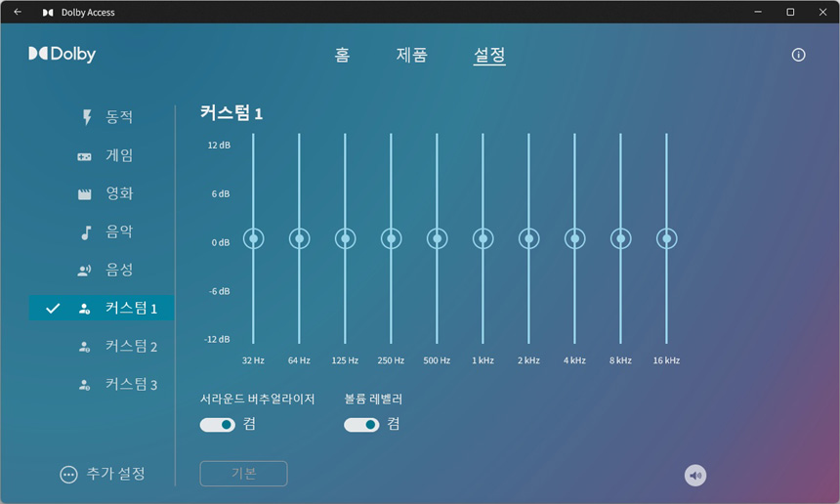This screenshot has width=840, height=504.
Task: Click the speaker sound test icon
Action: coord(694,476)
